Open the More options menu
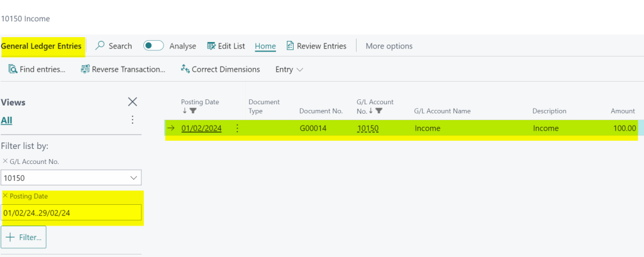This screenshot has width=644, height=257. click(x=389, y=46)
